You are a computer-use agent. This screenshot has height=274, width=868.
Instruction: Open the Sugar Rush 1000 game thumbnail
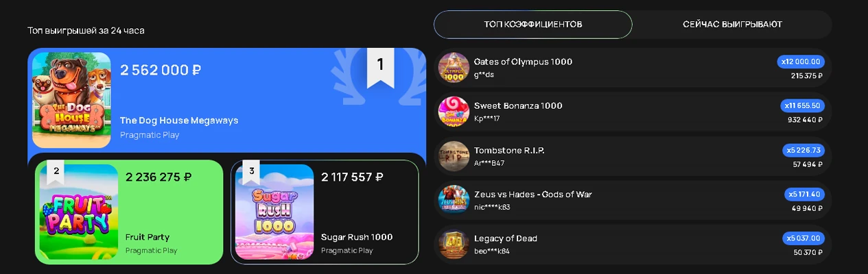point(274,212)
